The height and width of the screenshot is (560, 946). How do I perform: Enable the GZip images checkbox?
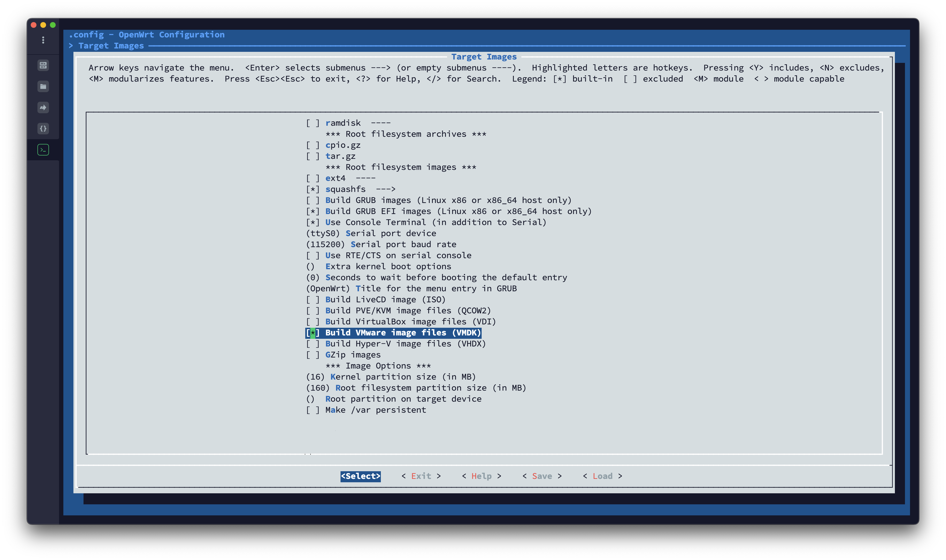[312, 355]
